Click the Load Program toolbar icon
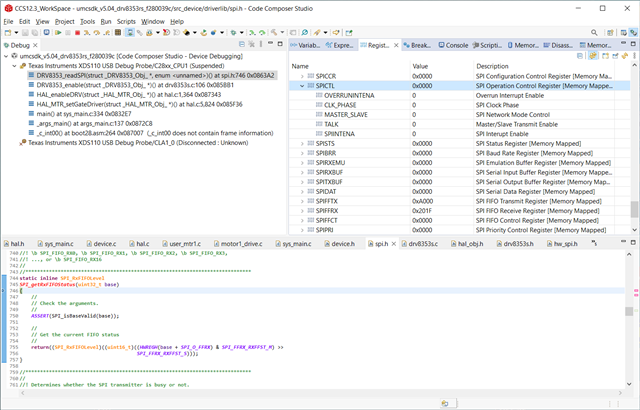 [x=149, y=33]
